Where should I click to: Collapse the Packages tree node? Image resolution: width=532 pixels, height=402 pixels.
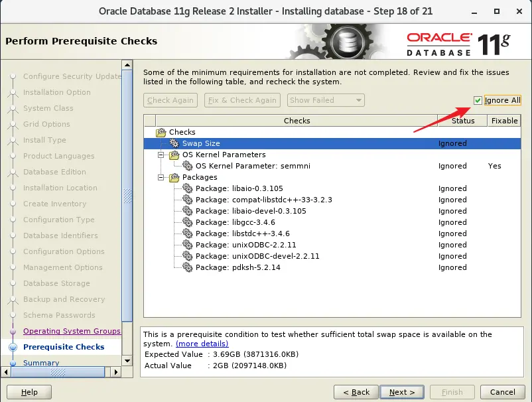point(161,177)
